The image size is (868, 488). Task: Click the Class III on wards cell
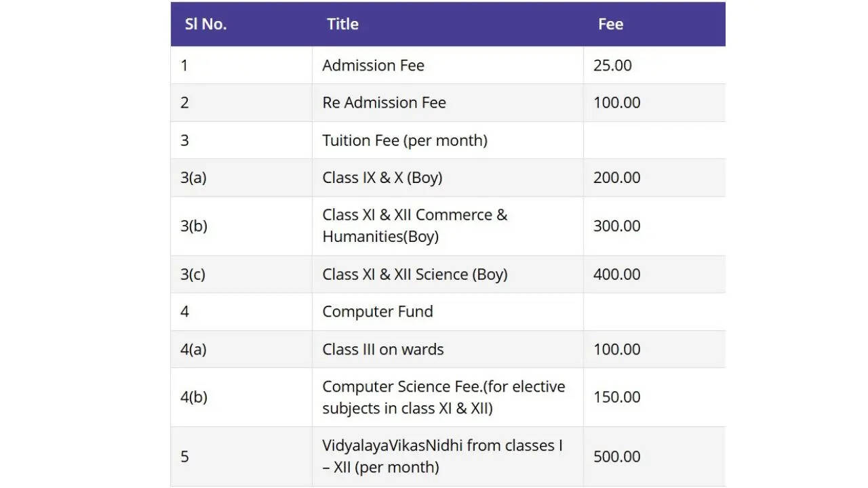[382, 350]
